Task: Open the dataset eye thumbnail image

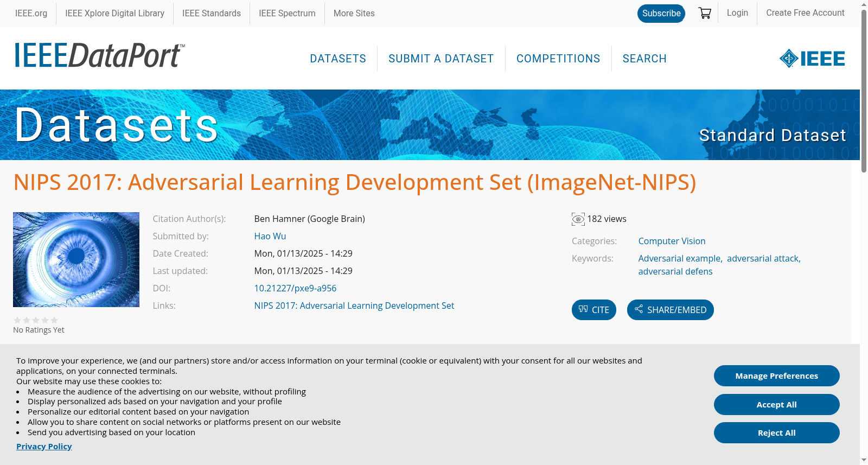Action: [76, 259]
